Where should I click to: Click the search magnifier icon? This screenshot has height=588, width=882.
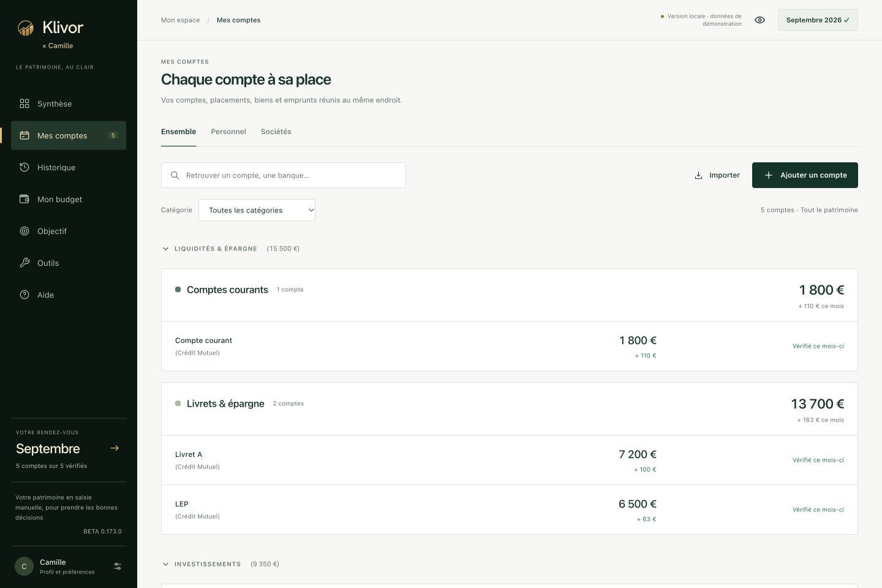[175, 175]
